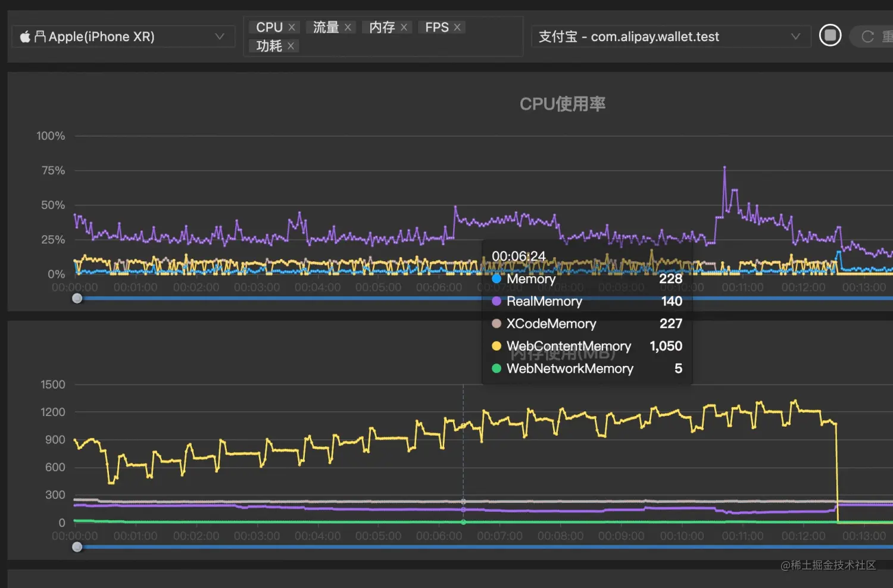893x588 pixels.
Task: Click the WebContentMemory entry in the tooltip
Action: point(587,346)
